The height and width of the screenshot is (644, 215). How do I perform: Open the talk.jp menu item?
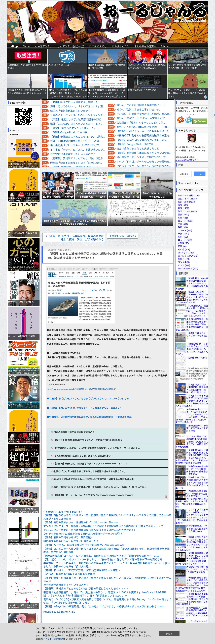(14, 46)
